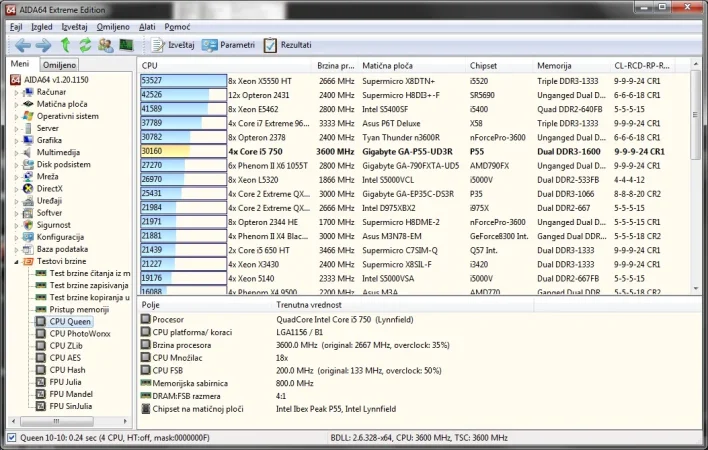Viewport: 708px width, 450px height.
Task: Switch to the Omiljeno sidebar tab
Action: [59, 65]
